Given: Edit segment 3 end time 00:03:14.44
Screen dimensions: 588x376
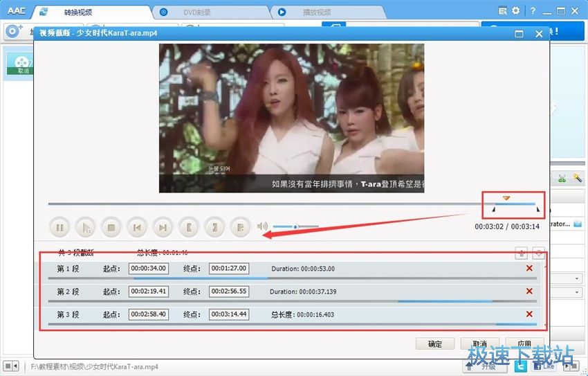Looking at the screenshot, I should pos(229,314).
